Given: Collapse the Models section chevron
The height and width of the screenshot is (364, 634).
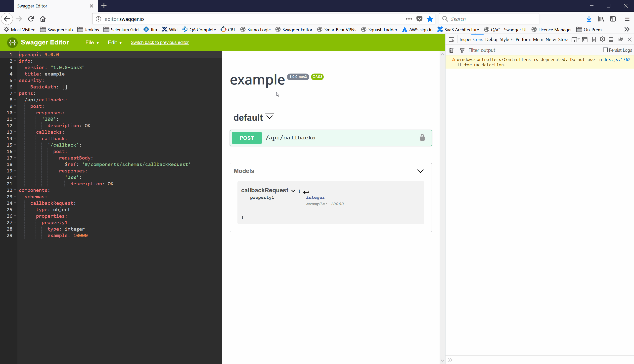Looking at the screenshot, I should pyautogui.click(x=420, y=171).
